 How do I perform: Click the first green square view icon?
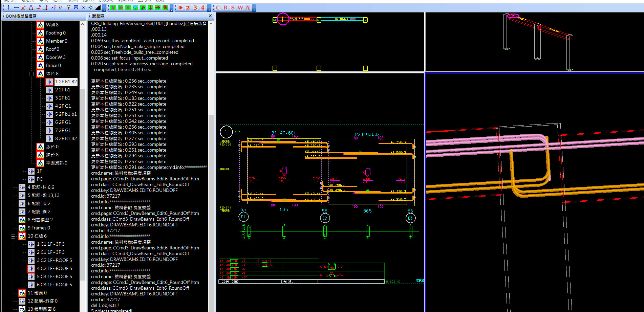pos(113,7)
